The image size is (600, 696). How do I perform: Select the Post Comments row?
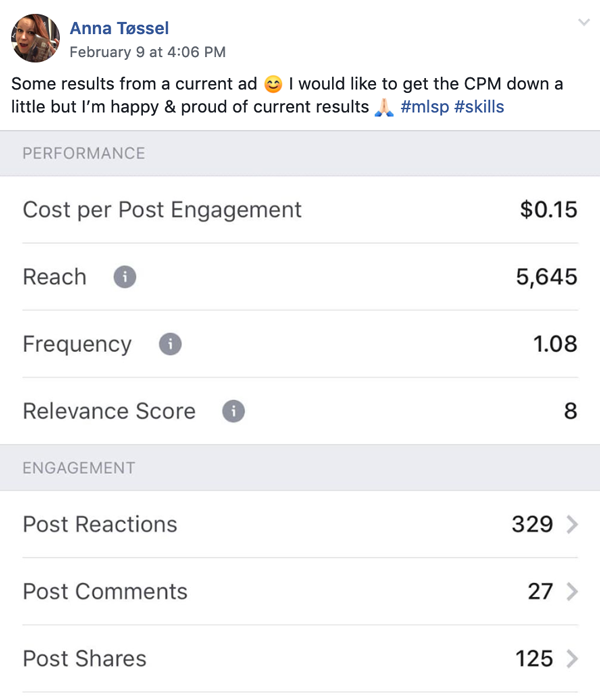click(x=300, y=591)
